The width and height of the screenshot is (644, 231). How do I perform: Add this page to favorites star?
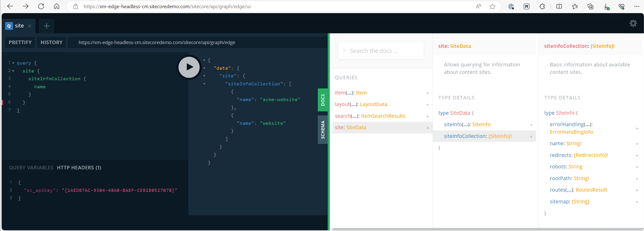(492, 7)
